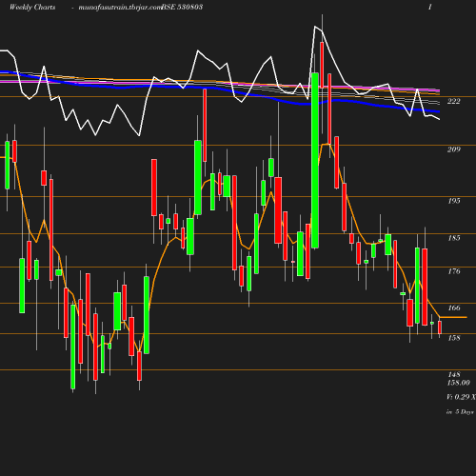Click the 222 price axis label
This screenshot has width=476, height=476.
coord(453,101)
